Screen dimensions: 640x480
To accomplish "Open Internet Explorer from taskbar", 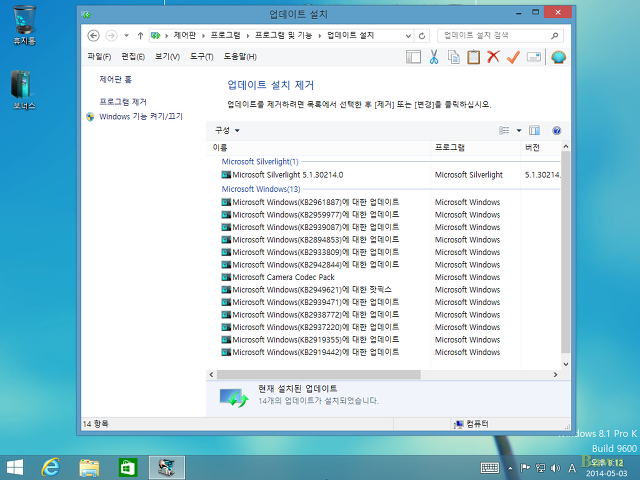I will pyautogui.click(x=51, y=467).
